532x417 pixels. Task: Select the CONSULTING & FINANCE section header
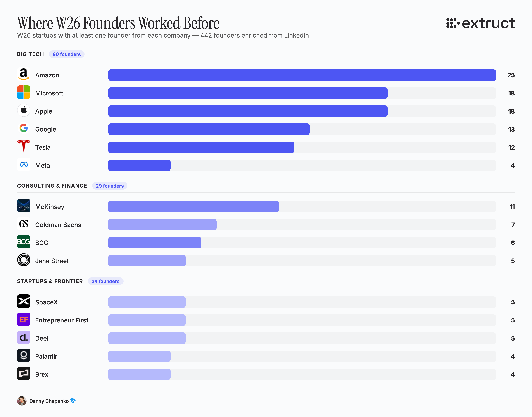(52, 186)
